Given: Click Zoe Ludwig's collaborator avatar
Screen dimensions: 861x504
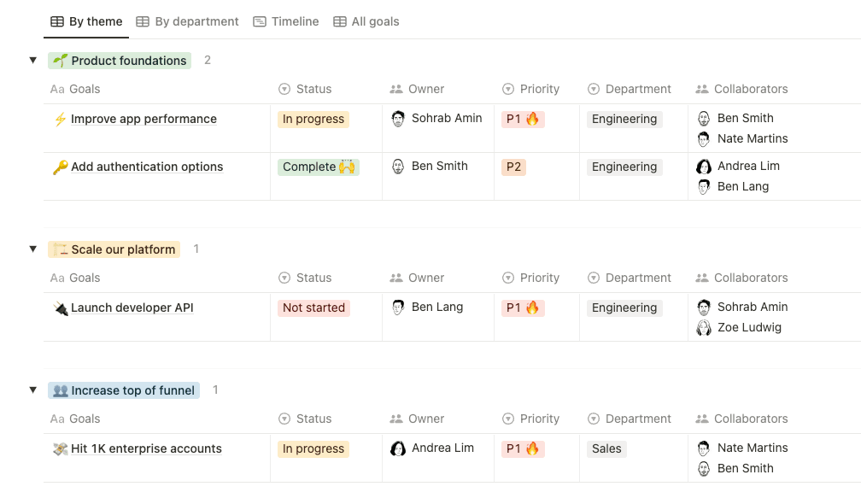Looking at the screenshot, I should [x=704, y=328].
